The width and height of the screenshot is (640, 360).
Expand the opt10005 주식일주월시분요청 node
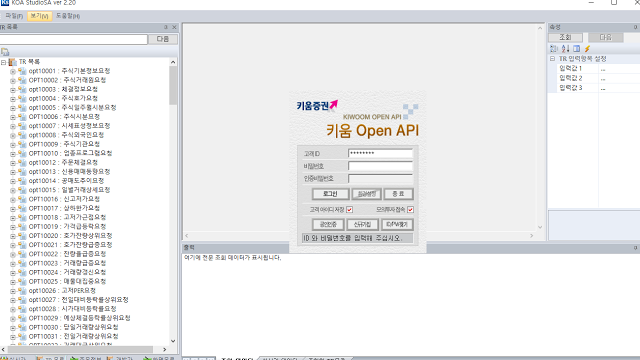pos(13,108)
